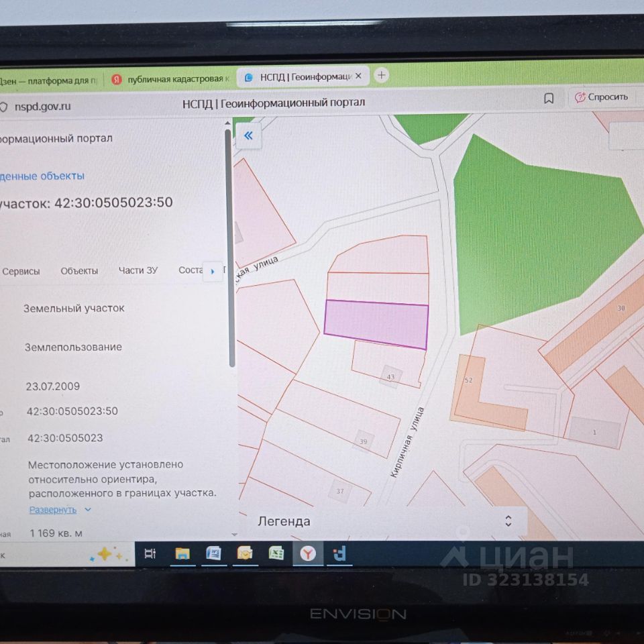Open Word from the taskbar

[x=213, y=553]
